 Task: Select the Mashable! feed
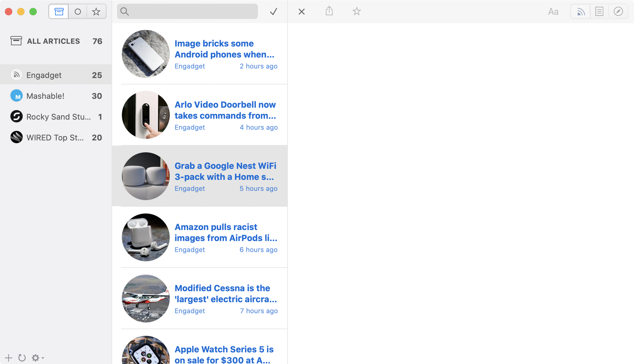pos(56,96)
